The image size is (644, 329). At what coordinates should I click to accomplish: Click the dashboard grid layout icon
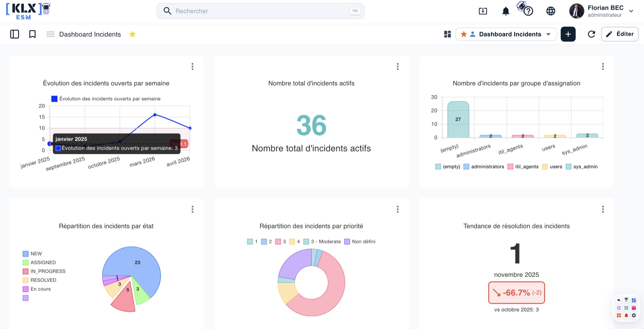[447, 34]
